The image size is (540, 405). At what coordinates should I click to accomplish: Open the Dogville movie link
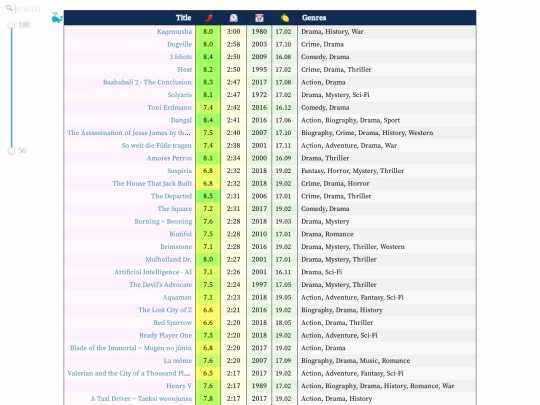pyautogui.click(x=179, y=44)
